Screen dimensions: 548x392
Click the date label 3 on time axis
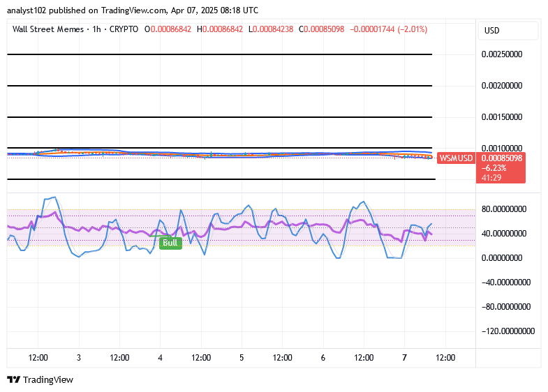click(79, 358)
